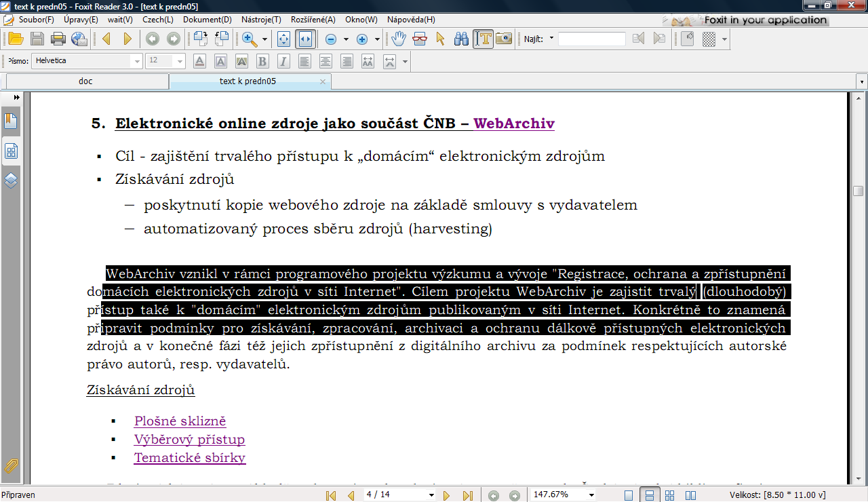Open the Pages thumbnail panel in sidebar
Viewport: 868px width, 502px height.
[x=11, y=151]
